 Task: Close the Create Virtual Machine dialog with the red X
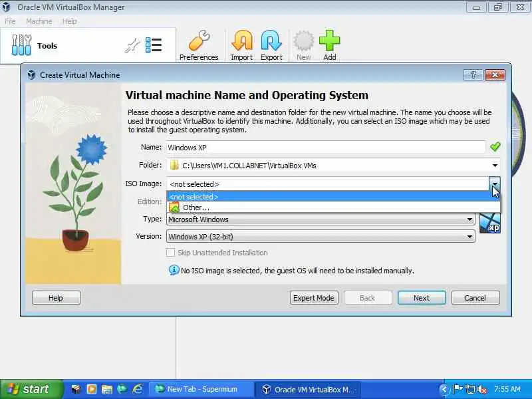pyautogui.click(x=495, y=75)
